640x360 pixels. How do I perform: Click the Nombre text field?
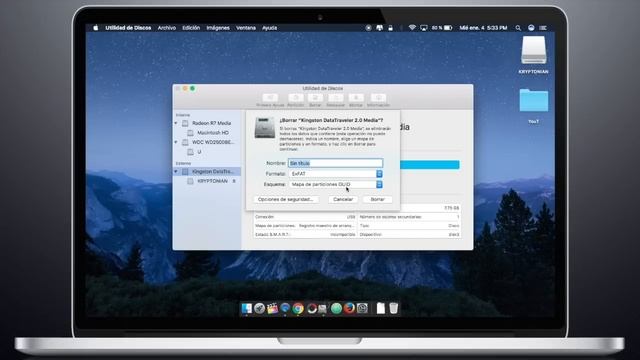[336, 163]
